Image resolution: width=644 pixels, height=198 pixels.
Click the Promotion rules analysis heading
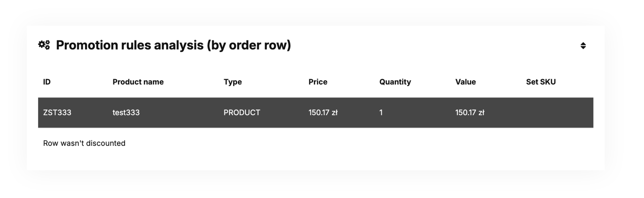[173, 45]
